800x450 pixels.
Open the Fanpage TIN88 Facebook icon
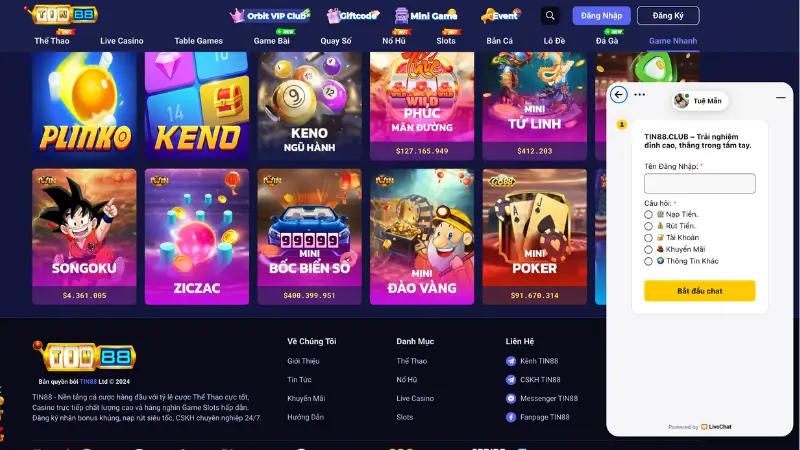coord(511,417)
